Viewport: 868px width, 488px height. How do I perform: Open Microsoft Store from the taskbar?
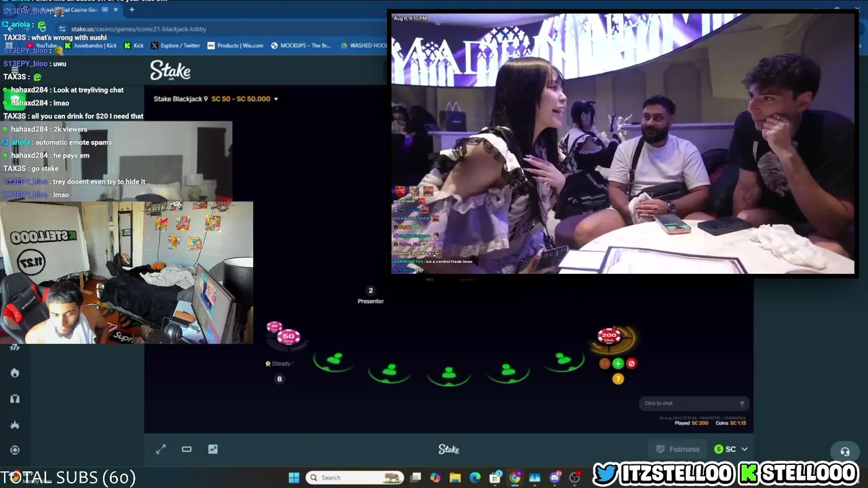point(495,478)
